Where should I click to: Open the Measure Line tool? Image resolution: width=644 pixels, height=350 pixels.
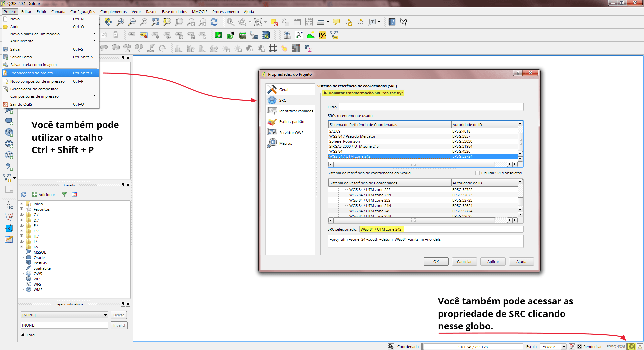click(321, 22)
